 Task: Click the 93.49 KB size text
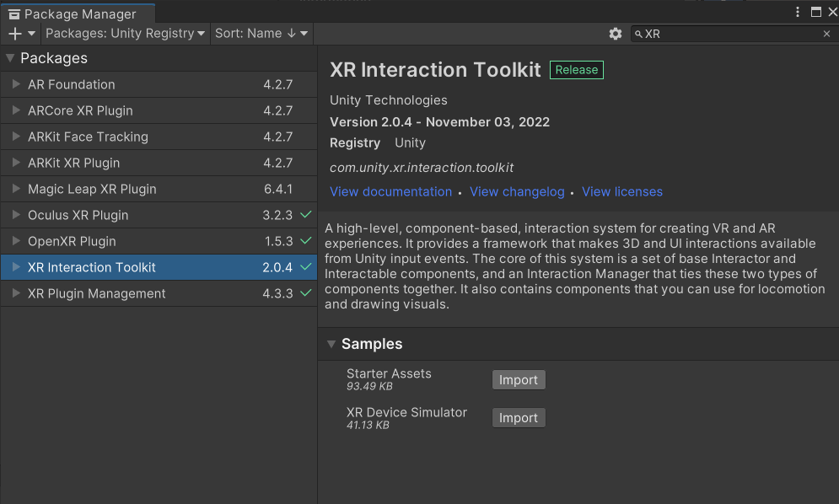(x=369, y=386)
